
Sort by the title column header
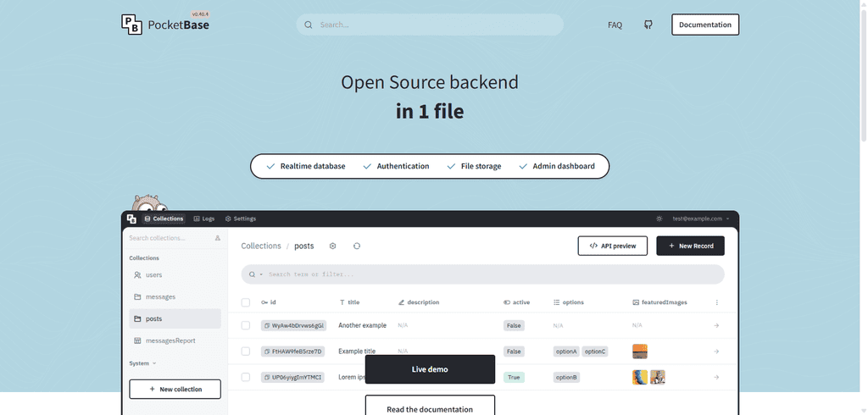pyautogui.click(x=349, y=302)
